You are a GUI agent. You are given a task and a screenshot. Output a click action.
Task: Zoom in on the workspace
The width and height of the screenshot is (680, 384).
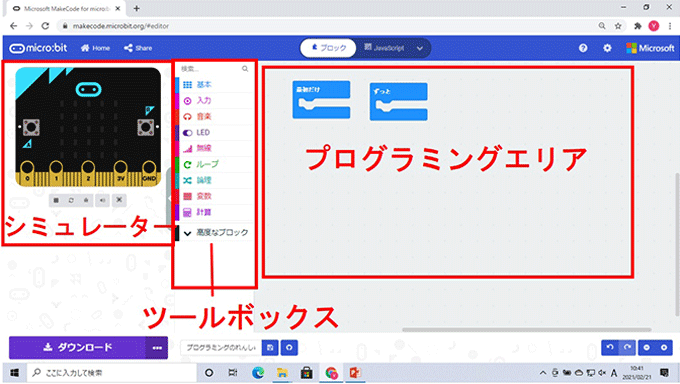[664, 347]
